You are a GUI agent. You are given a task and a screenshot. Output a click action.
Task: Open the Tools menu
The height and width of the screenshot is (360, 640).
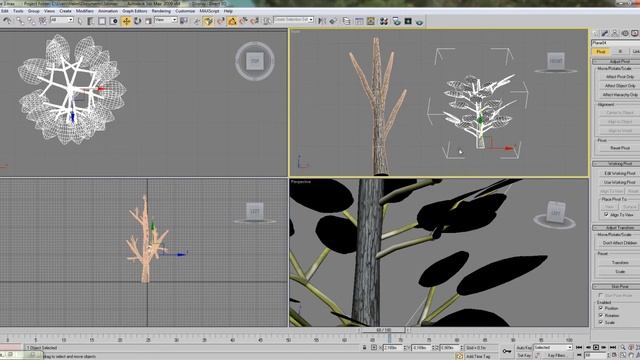(x=18, y=11)
